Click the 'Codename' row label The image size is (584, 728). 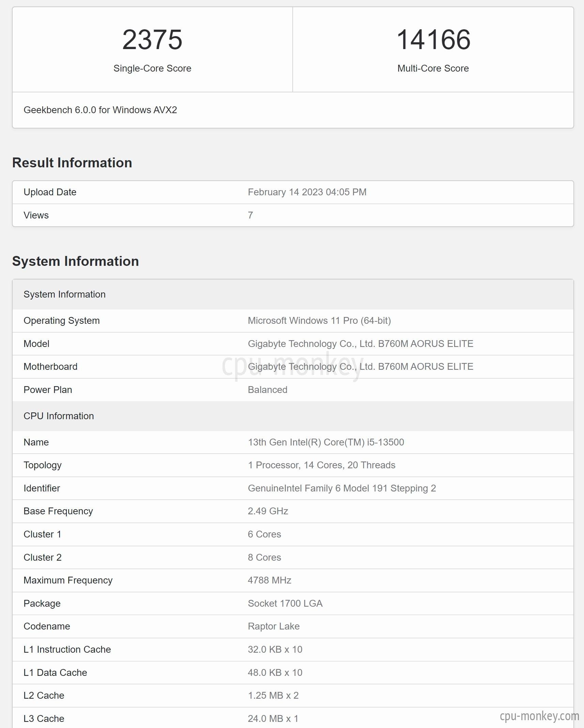tap(47, 626)
